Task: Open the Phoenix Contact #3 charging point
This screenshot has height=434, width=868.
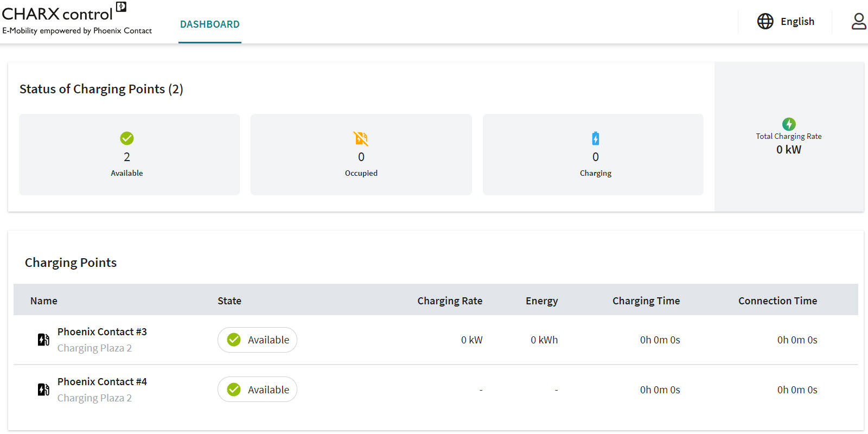Action: click(x=102, y=332)
